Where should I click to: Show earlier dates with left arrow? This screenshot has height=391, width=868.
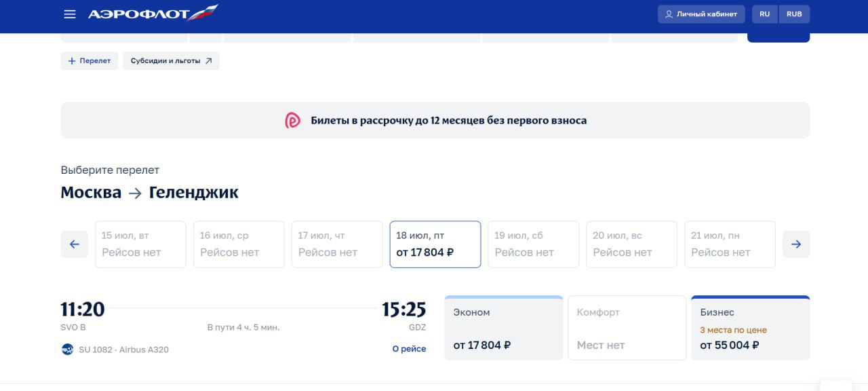pos(75,244)
